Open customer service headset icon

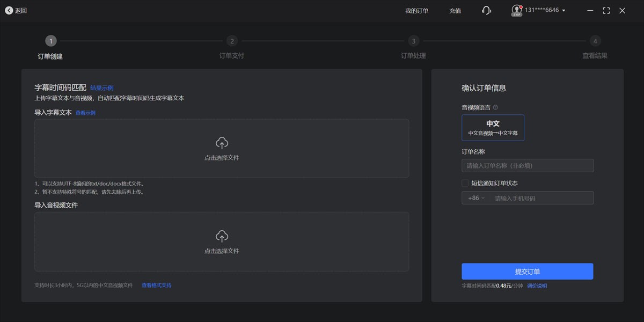tap(486, 10)
